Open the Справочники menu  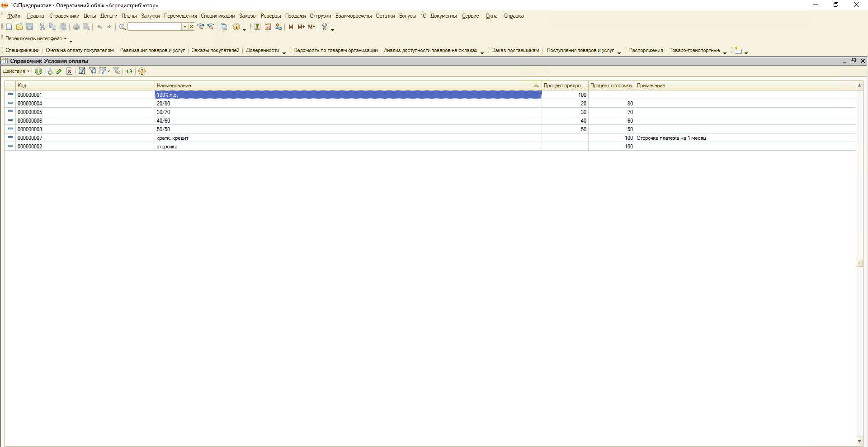click(x=64, y=16)
